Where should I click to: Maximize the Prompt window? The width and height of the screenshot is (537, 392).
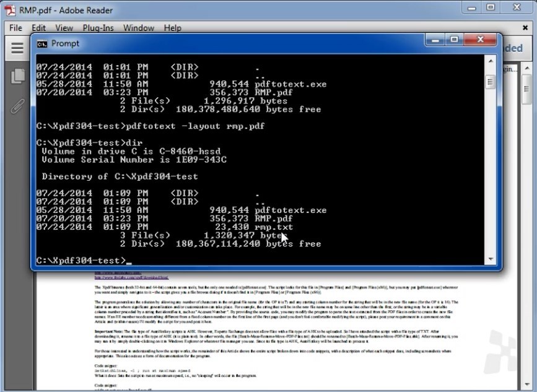pos(454,39)
